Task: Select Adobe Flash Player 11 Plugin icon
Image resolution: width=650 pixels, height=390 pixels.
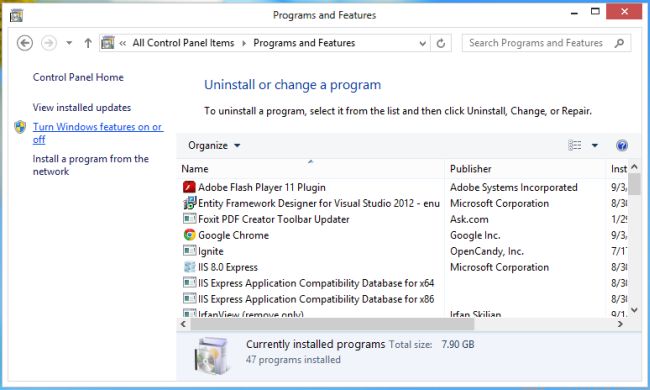Action: tap(189, 187)
